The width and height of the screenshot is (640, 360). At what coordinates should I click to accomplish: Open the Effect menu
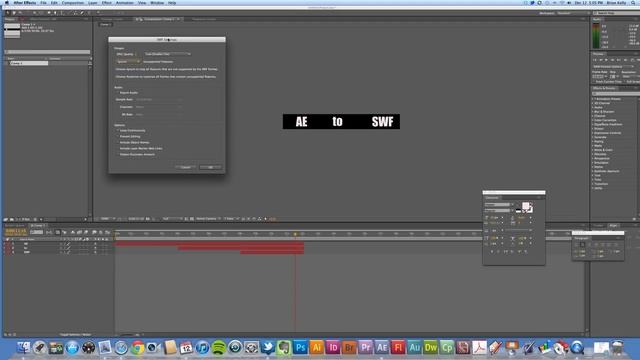[107, 3]
